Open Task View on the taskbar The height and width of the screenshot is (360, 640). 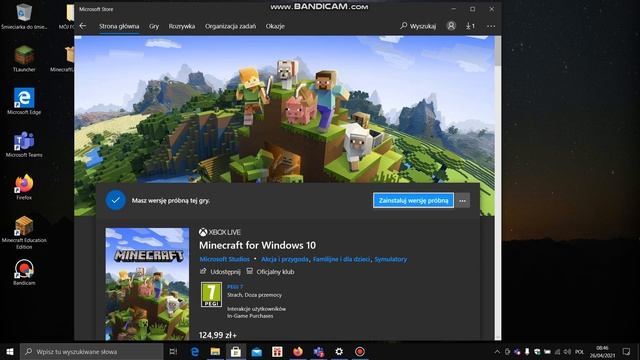pyautogui.click(x=173, y=351)
